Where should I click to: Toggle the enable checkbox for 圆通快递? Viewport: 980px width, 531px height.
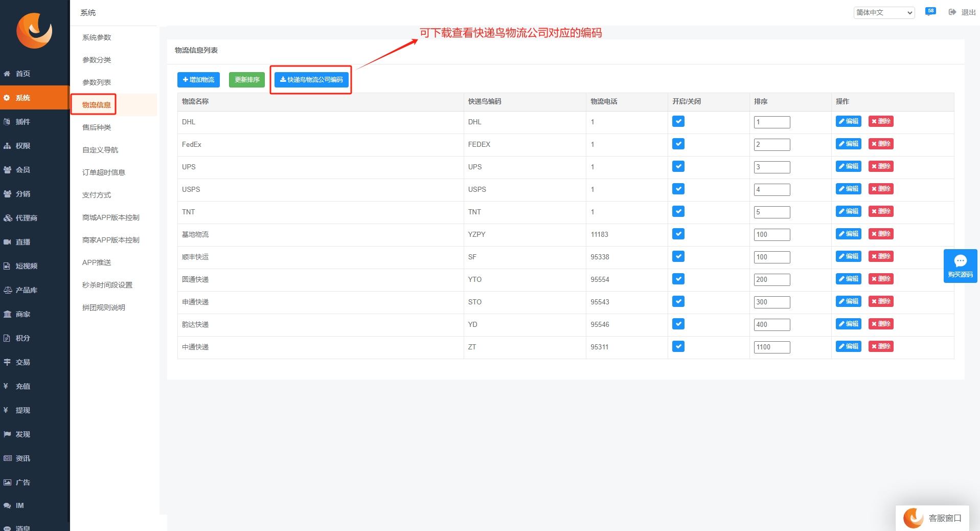point(678,279)
